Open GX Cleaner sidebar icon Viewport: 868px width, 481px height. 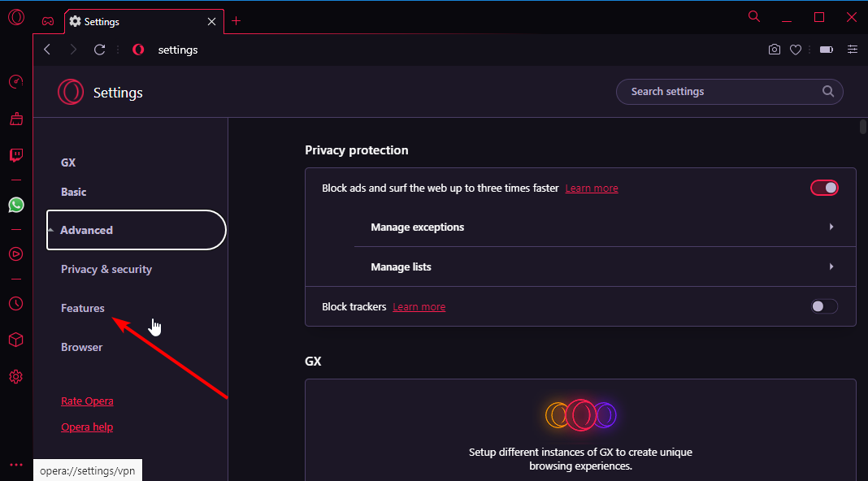16,119
